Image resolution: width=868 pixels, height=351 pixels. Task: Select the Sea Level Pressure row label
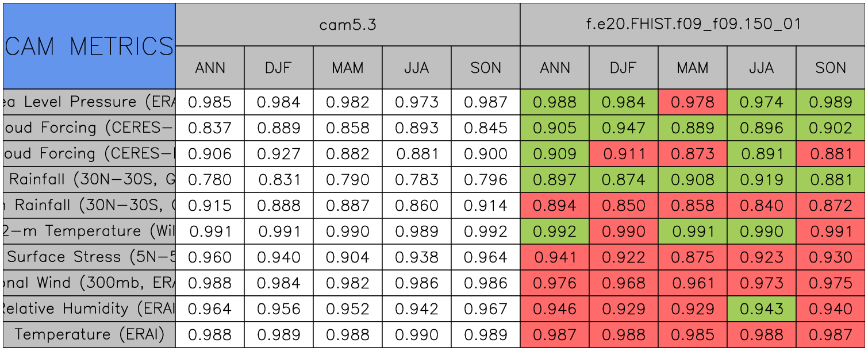pos(89,102)
